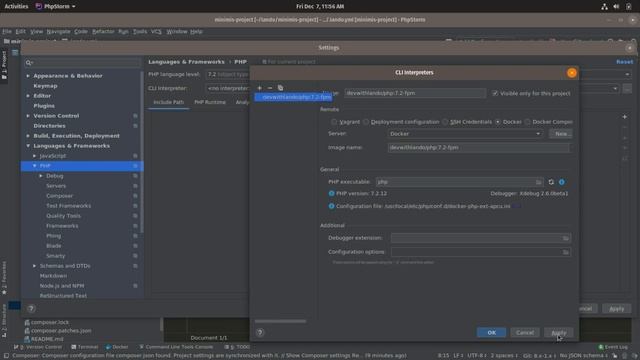Open the Event Log panel
The height and width of the screenshot is (360, 640).
pyautogui.click(x=613, y=347)
